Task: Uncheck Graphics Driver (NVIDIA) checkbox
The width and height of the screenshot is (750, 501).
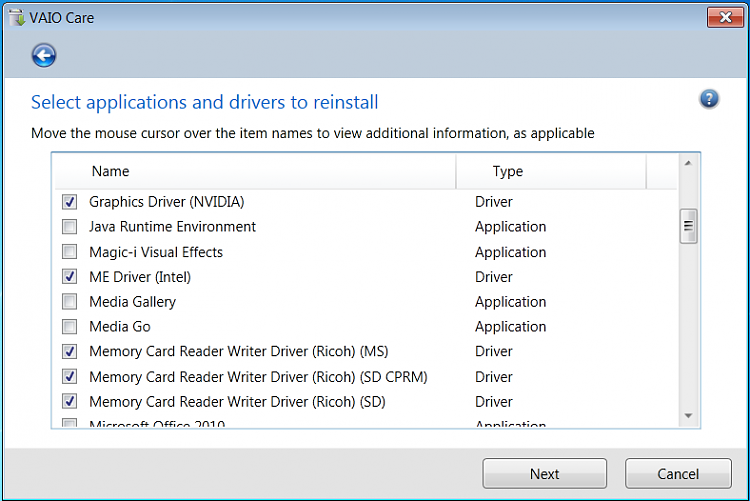Action: (69, 202)
